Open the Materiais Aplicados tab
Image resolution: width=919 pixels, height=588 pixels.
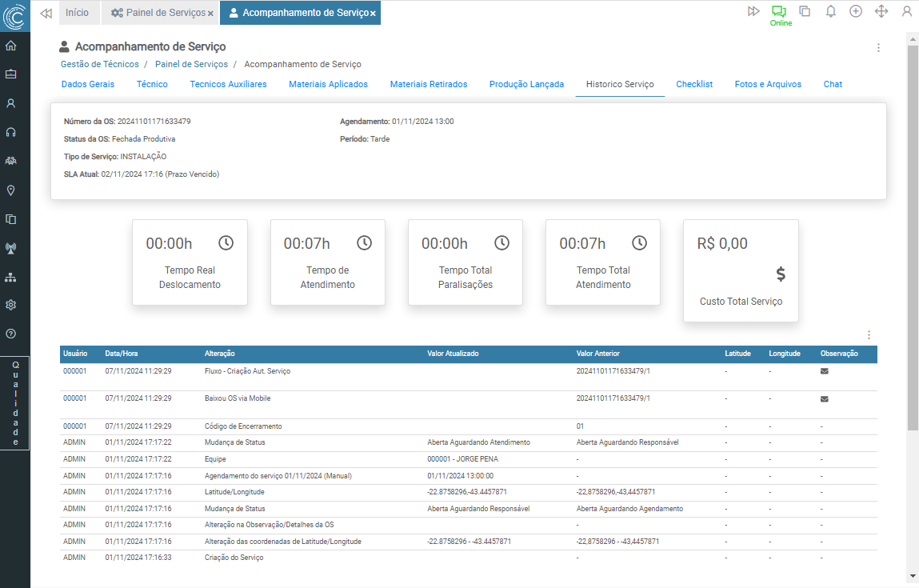point(328,84)
